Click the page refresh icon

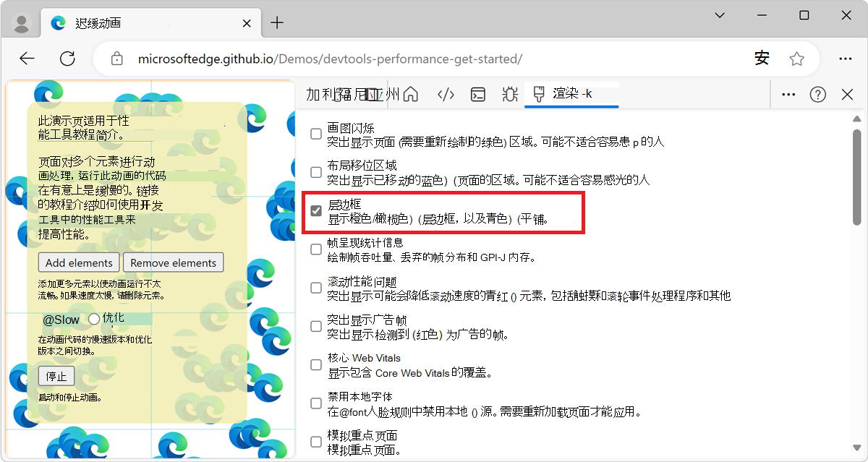pyautogui.click(x=67, y=59)
